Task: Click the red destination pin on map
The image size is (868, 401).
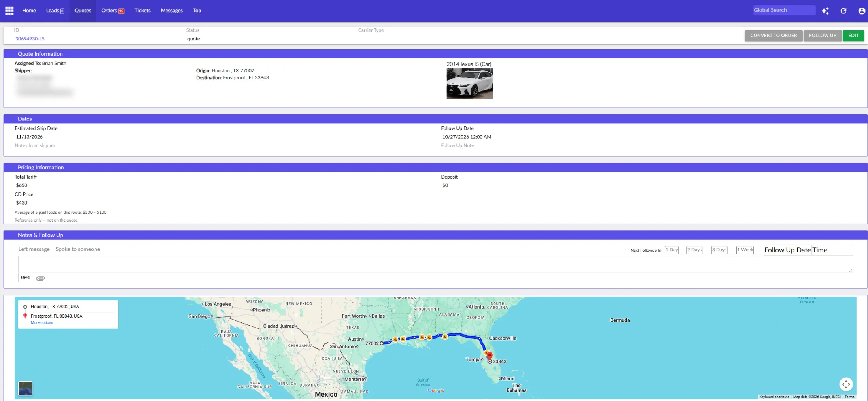Action: [x=490, y=356]
